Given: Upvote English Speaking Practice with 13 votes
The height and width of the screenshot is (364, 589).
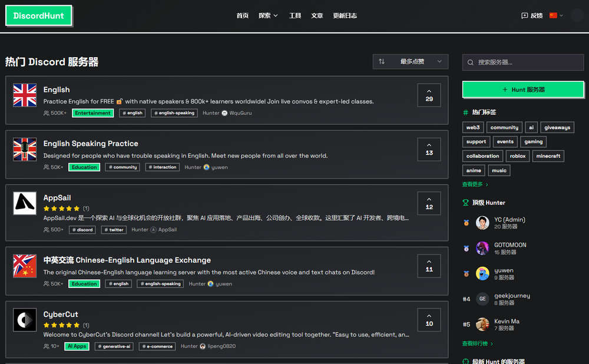Looking at the screenshot, I should [429, 149].
